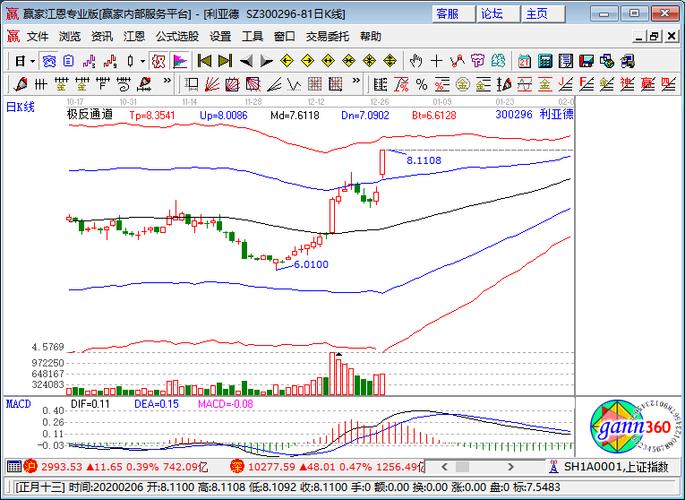Viewport: 685px width, 500px height.
Task: Select the zigzag wave line tool
Action: (x=294, y=84)
